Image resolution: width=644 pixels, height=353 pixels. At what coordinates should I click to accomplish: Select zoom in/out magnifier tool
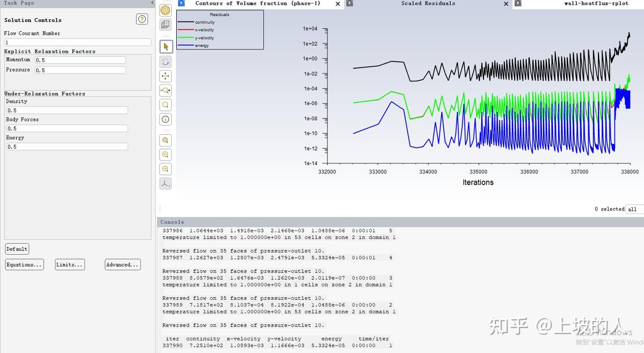[x=165, y=90]
